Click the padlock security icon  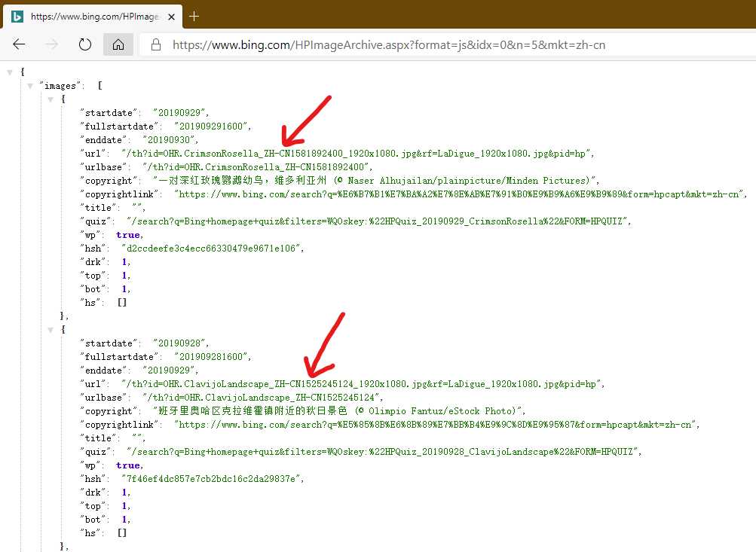click(x=156, y=44)
